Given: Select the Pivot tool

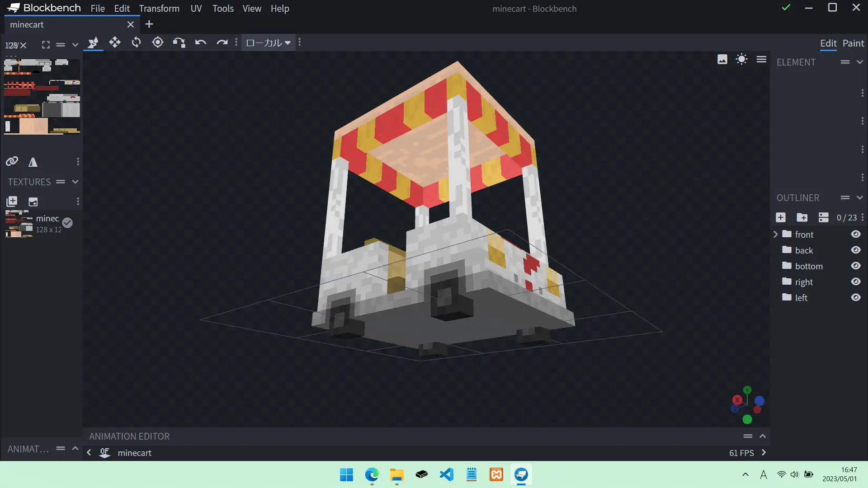Looking at the screenshot, I should click(x=157, y=42).
